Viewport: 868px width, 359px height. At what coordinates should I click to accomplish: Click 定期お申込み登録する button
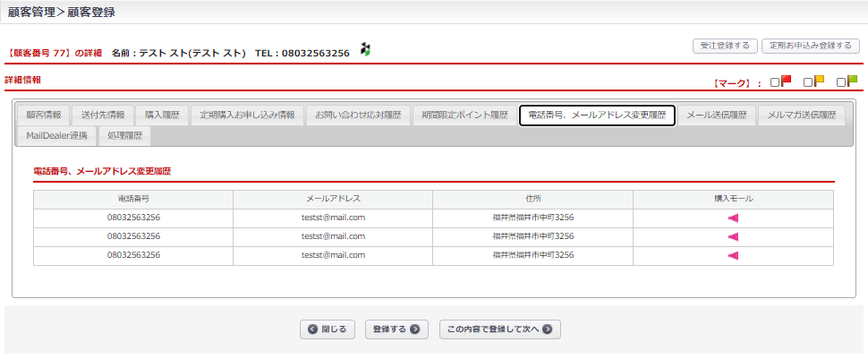coord(811,46)
